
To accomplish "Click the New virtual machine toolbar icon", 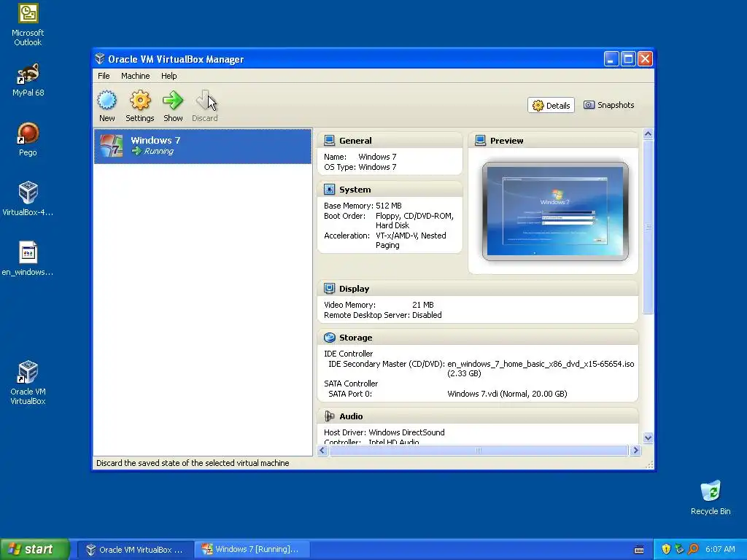I will 107,101.
